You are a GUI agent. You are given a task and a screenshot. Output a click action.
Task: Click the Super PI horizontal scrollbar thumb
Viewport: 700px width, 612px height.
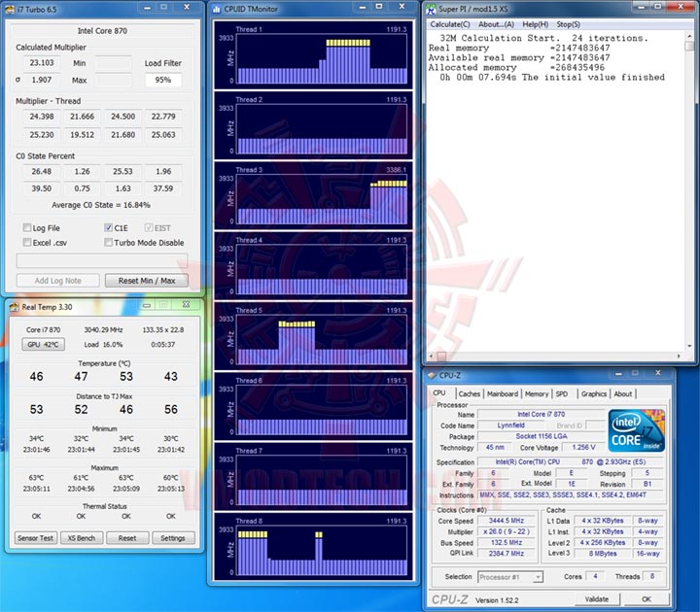click(441, 356)
